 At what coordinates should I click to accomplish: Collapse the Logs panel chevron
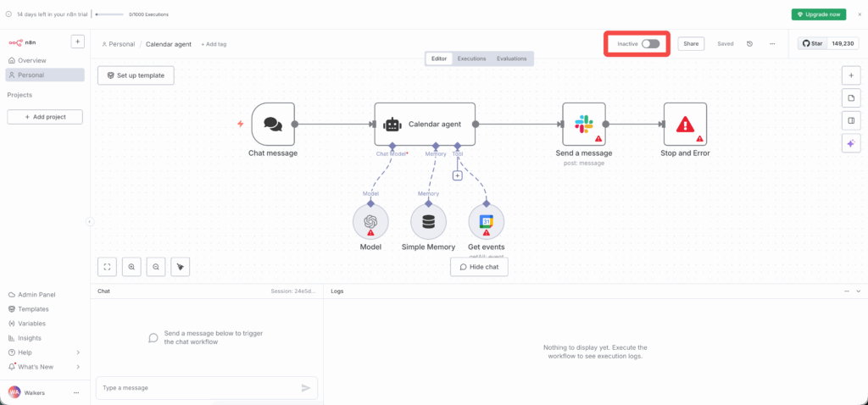tap(858, 291)
